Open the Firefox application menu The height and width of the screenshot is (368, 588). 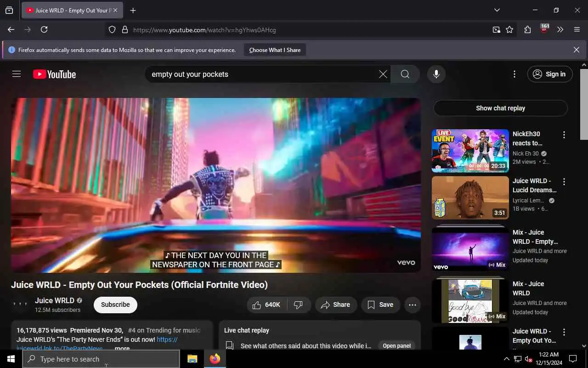click(577, 29)
